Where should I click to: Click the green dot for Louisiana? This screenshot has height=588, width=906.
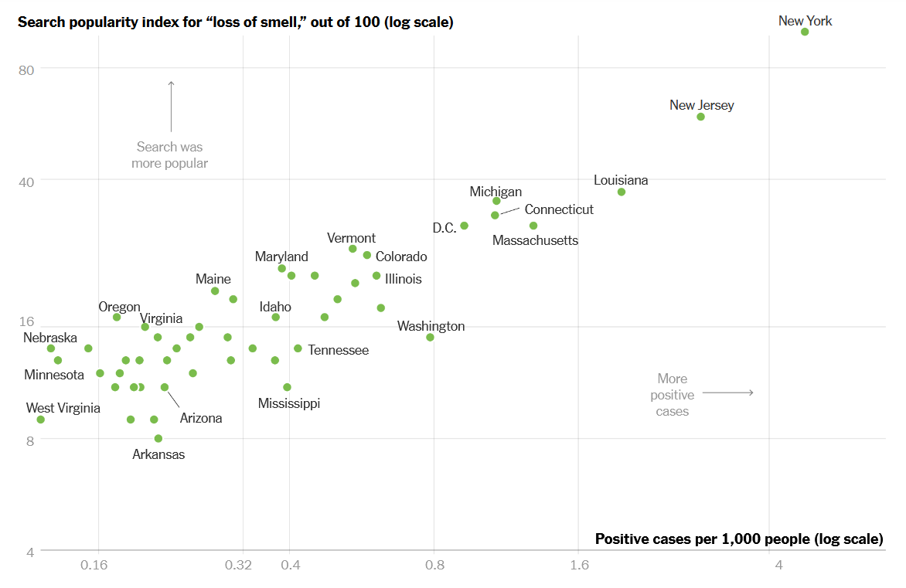tap(622, 192)
